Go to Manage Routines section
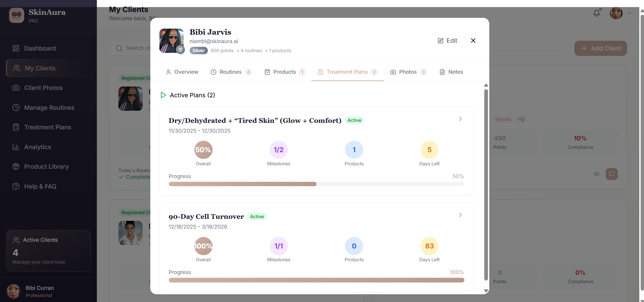Viewport: 644px width, 302px height. [49, 108]
